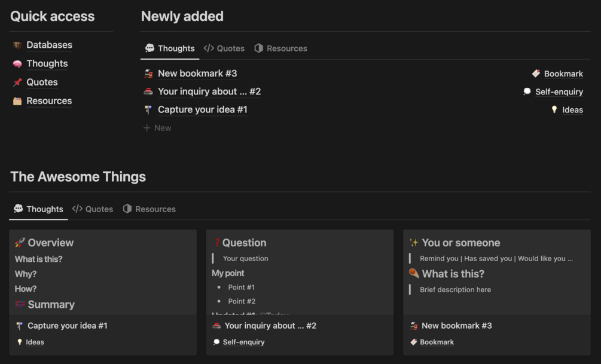The width and height of the screenshot is (601, 364).
Task: Click the Question card preview thumbnail
Action: tap(300, 272)
